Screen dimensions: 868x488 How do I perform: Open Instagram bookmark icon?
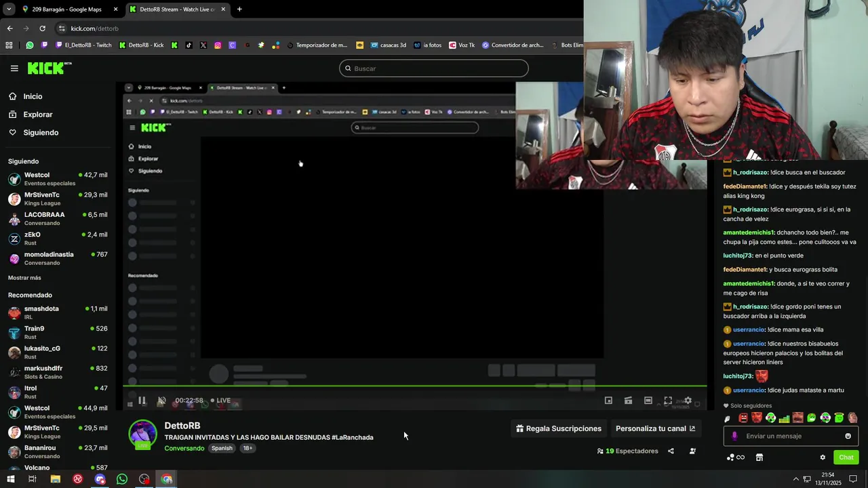tap(218, 45)
